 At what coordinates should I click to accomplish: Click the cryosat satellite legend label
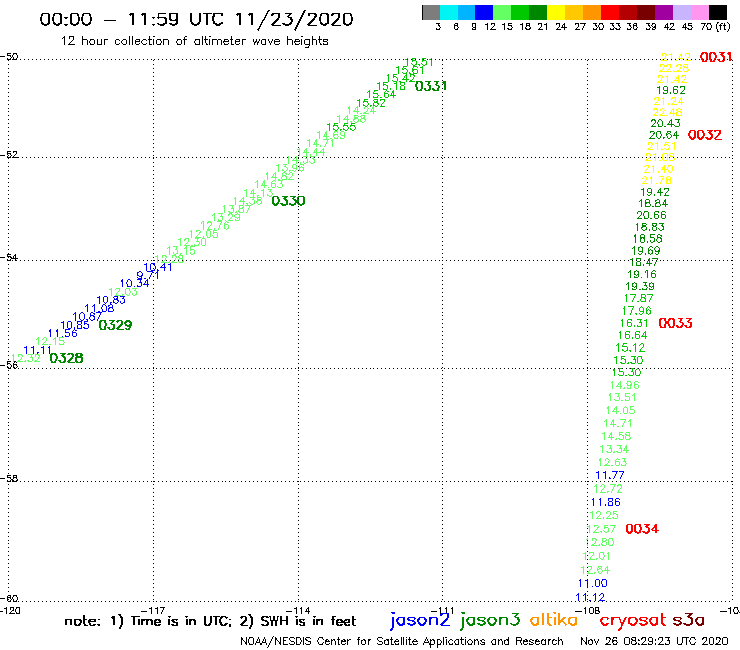(x=633, y=620)
